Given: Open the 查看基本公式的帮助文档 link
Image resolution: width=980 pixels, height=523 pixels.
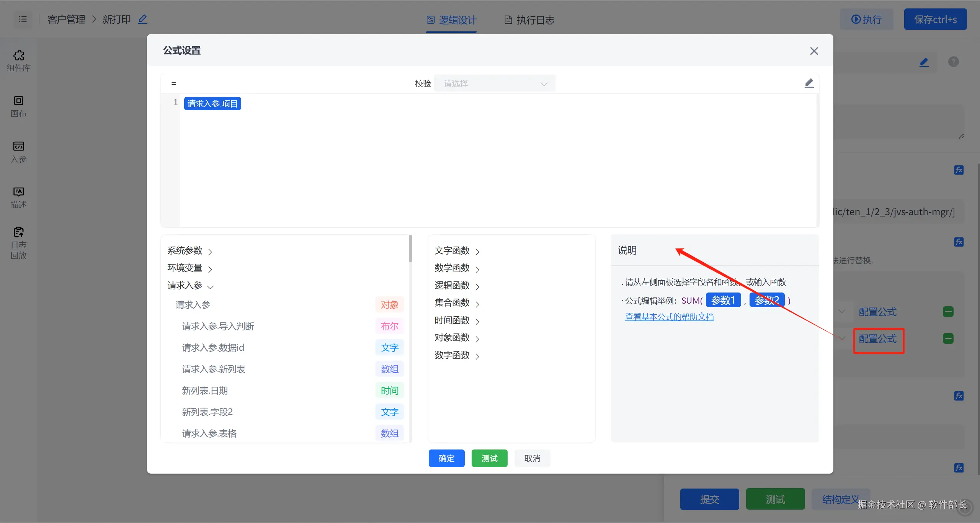Looking at the screenshot, I should point(669,317).
